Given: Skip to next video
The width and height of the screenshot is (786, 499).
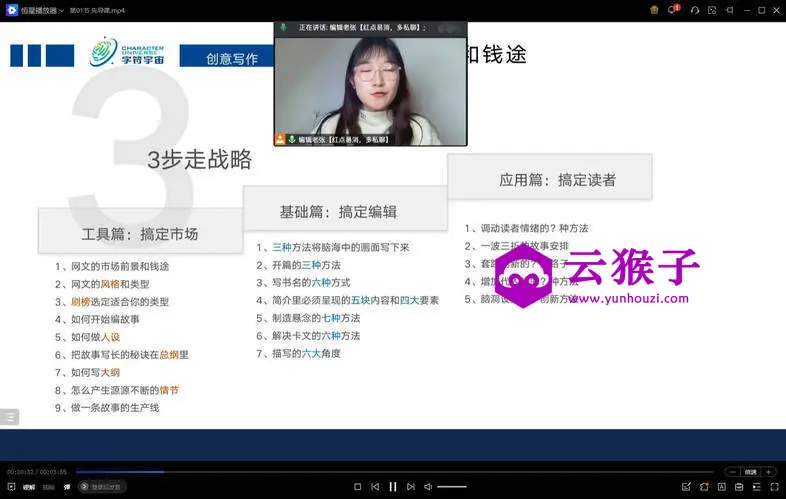Looking at the screenshot, I should coord(411,486).
